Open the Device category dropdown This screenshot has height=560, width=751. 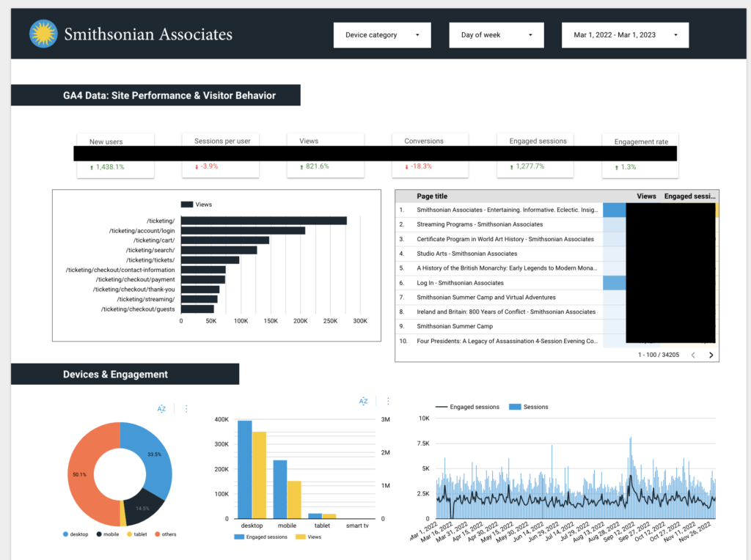click(x=382, y=35)
